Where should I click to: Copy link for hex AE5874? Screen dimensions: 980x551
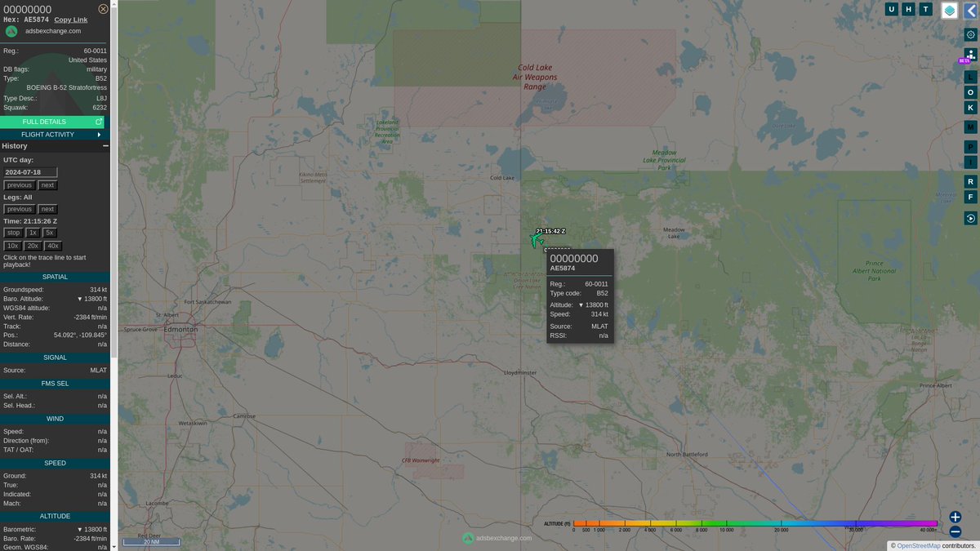pos(70,19)
